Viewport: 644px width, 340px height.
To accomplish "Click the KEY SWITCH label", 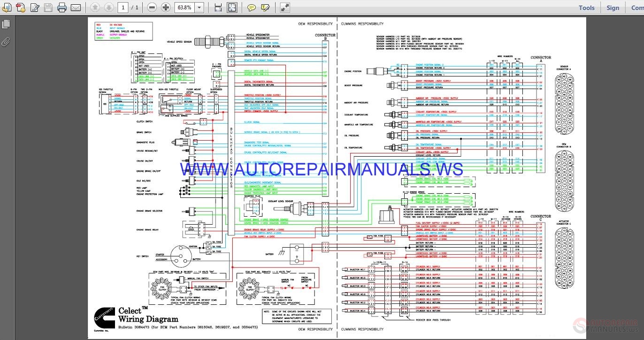I will point(143,256).
